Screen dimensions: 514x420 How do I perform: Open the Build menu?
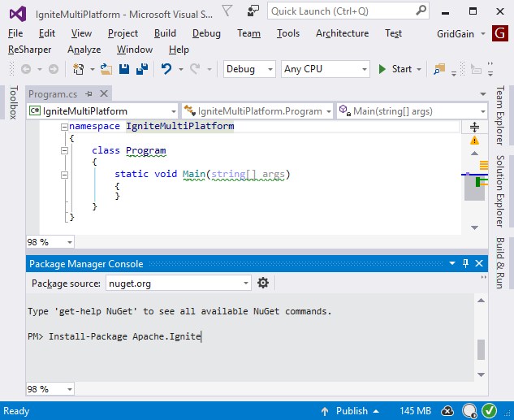click(x=165, y=33)
